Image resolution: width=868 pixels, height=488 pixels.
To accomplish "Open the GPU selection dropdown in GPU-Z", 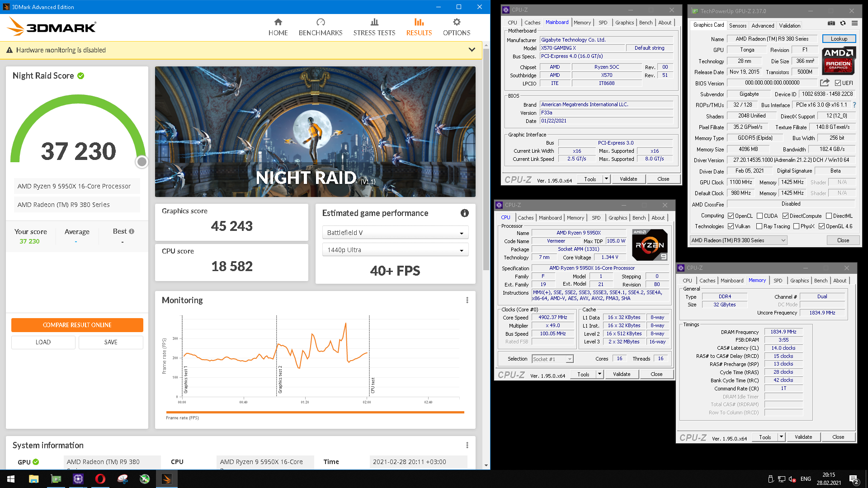I will 739,240.
